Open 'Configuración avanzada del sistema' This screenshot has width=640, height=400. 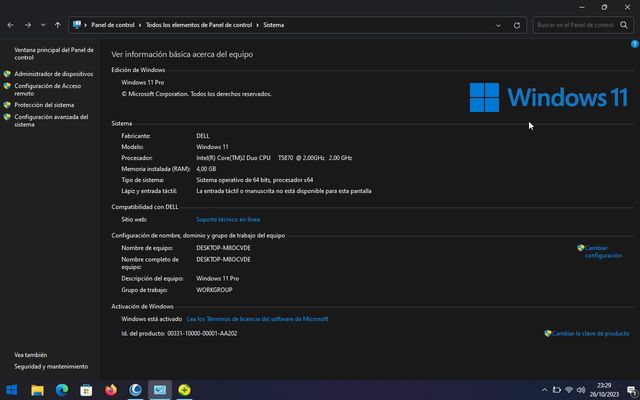(51, 120)
